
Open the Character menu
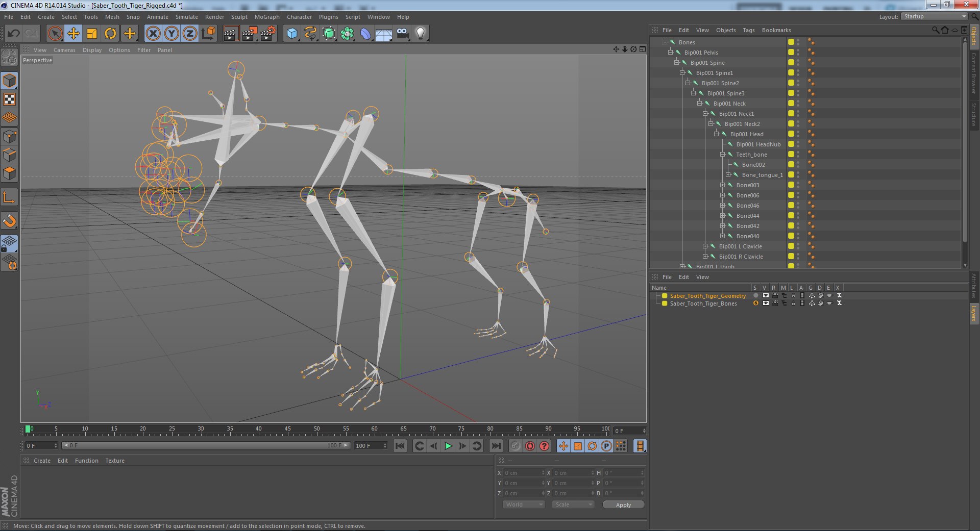[x=299, y=17]
